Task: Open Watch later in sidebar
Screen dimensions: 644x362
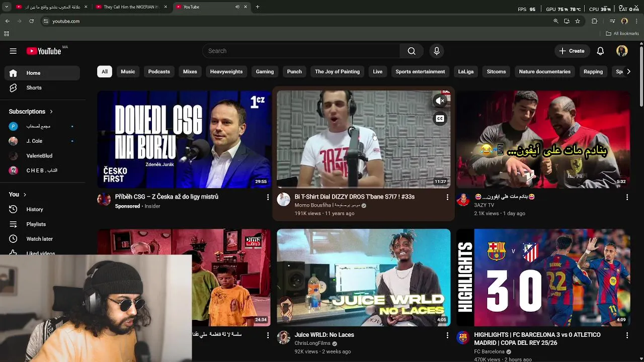Action: [42, 239]
